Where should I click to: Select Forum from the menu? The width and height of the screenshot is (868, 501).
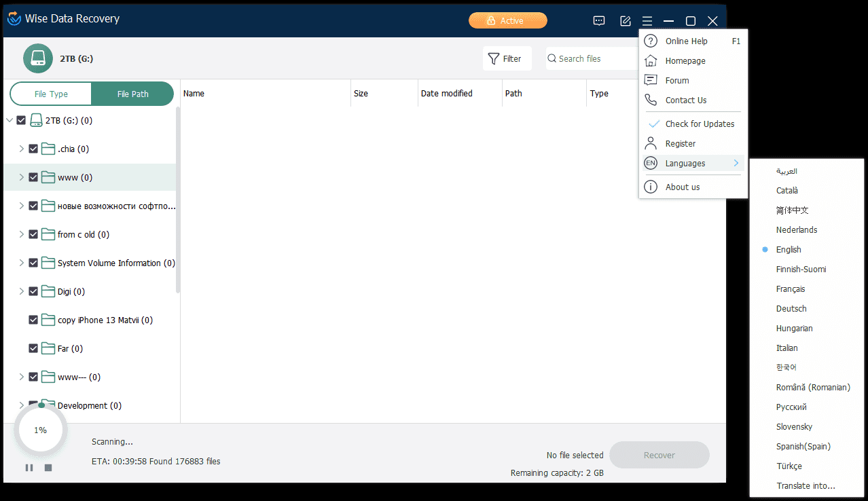(x=693, y=80)
